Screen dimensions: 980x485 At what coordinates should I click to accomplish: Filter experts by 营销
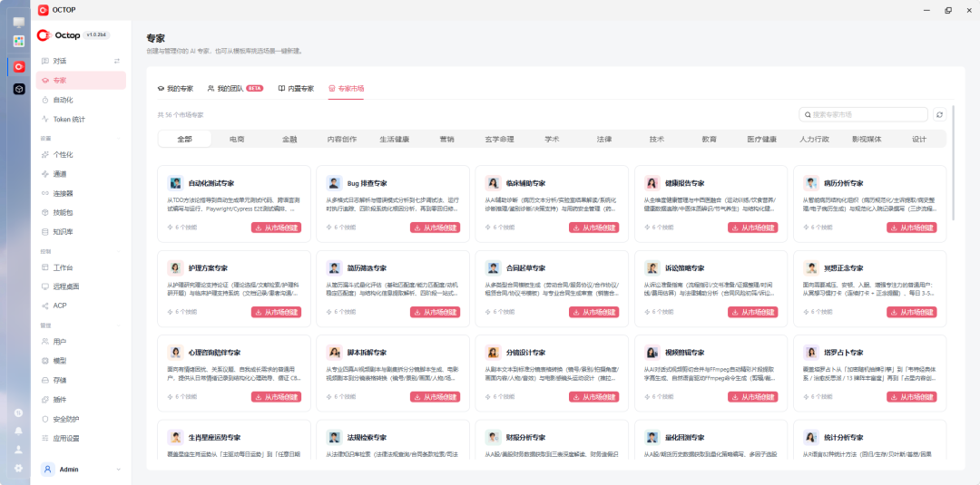point(446,140)
